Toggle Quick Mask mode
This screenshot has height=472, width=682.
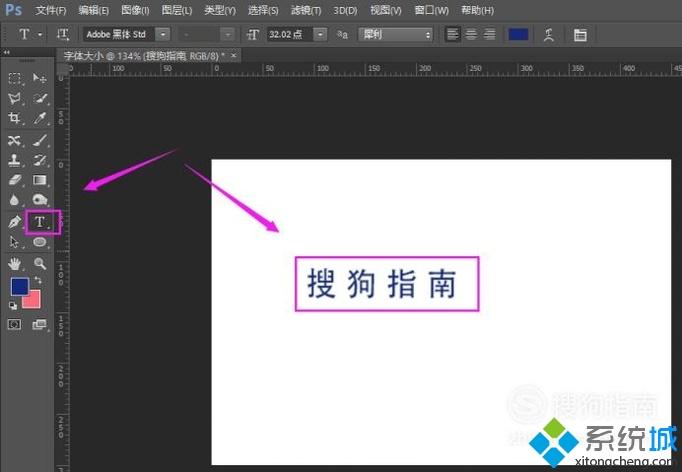point(15,324)
